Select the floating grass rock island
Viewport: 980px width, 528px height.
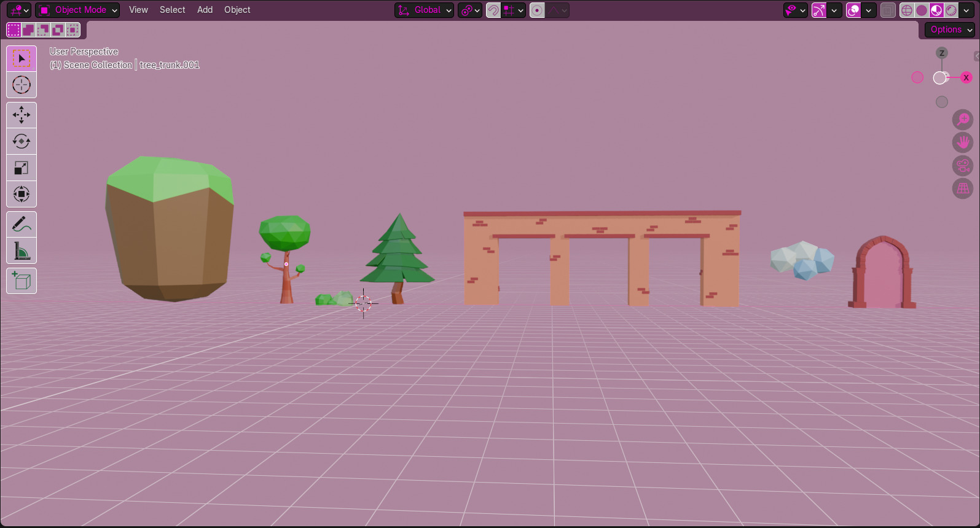(x=170, y=229)
